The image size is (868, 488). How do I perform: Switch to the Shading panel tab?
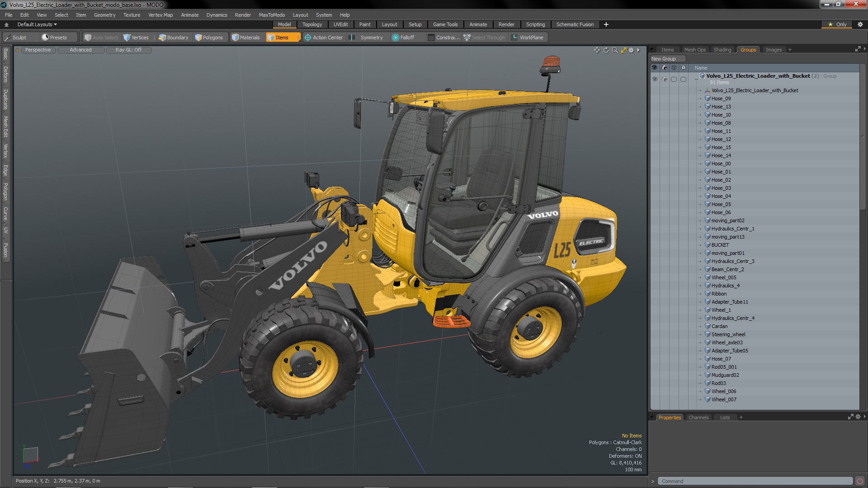coord(722,50)
